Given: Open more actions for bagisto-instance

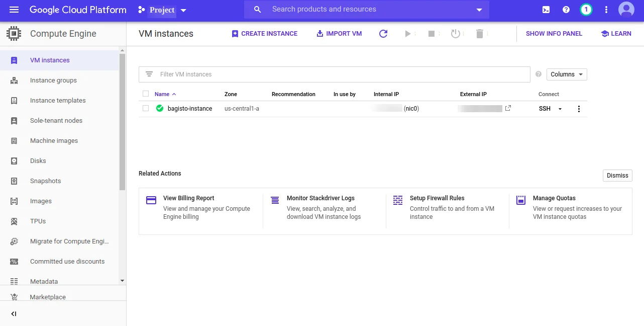Looking at the screenshot, I should 579,109.
